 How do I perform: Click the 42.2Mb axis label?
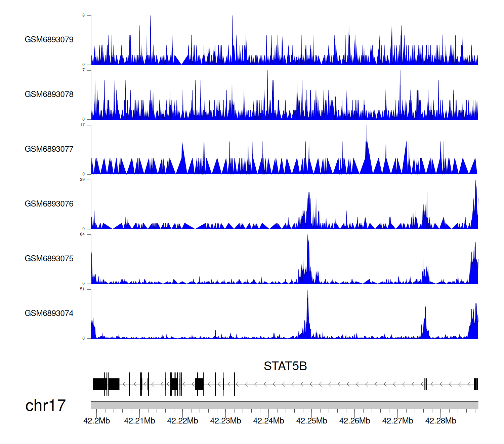pos(96,421)
